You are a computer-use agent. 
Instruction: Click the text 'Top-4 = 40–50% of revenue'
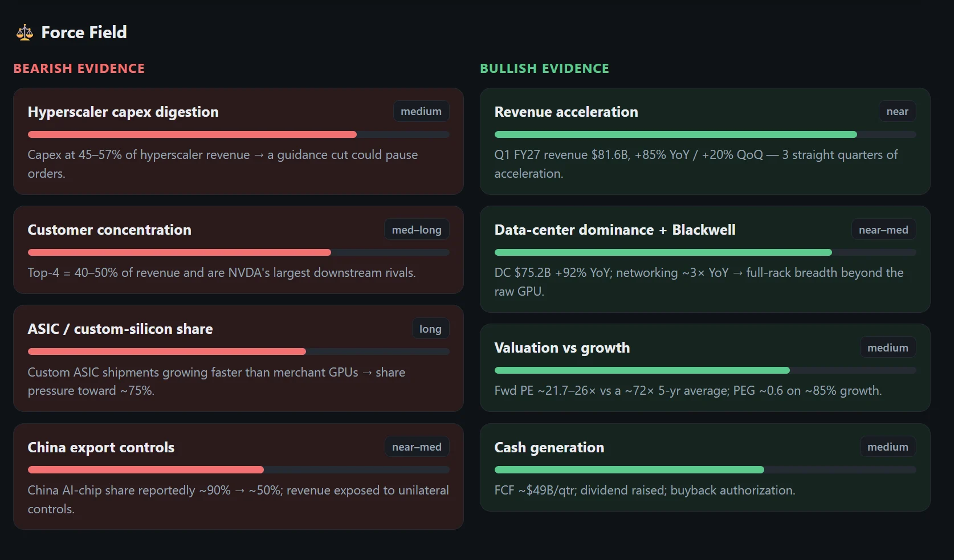click(222, 273)
